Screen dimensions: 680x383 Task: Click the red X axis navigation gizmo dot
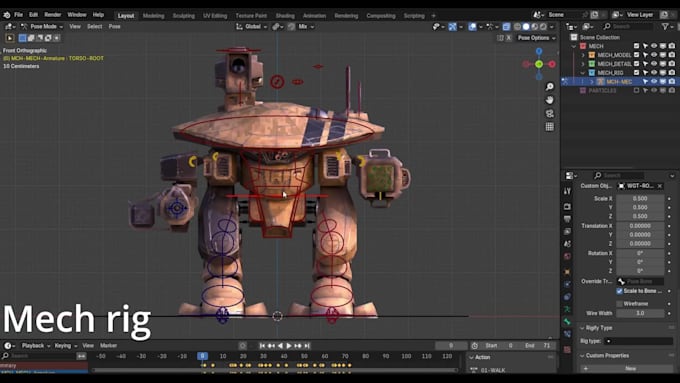tap(552, 64)
